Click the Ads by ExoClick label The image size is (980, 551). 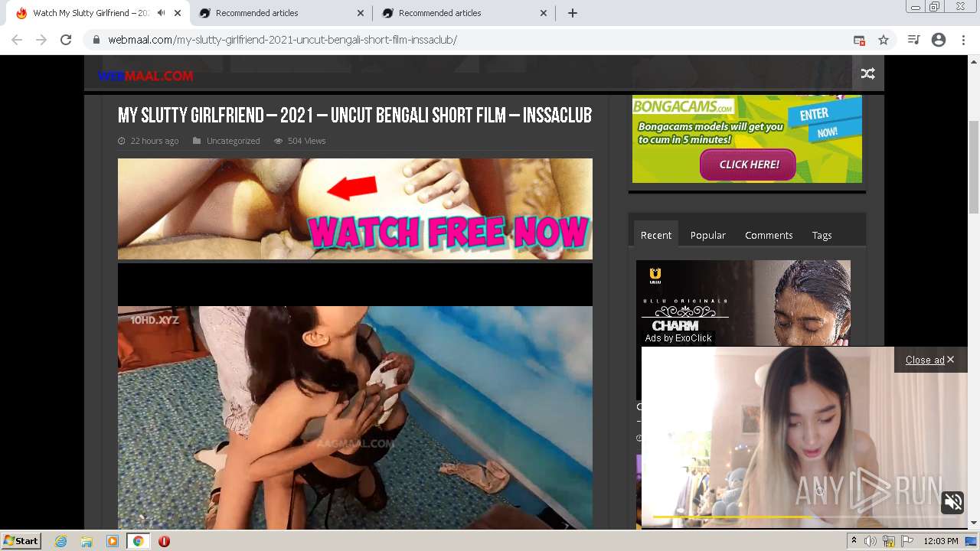point(678,338)
